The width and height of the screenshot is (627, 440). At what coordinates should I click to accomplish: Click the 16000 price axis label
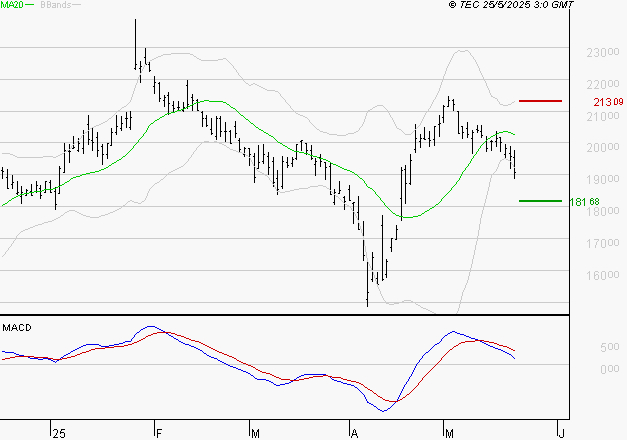603,275
